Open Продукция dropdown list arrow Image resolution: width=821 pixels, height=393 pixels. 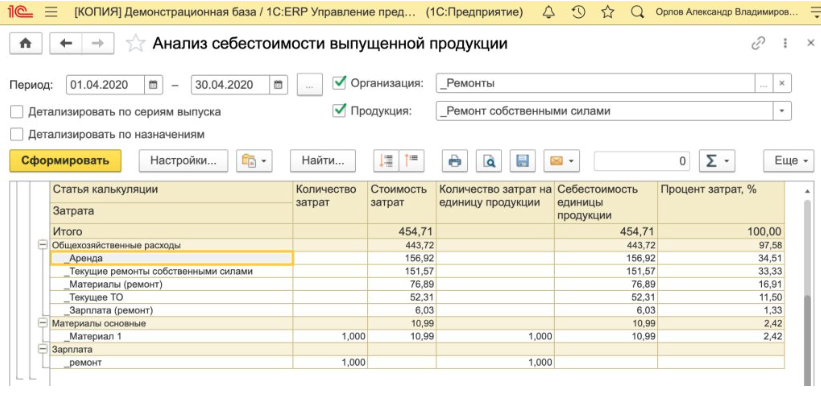click(782, 111)
